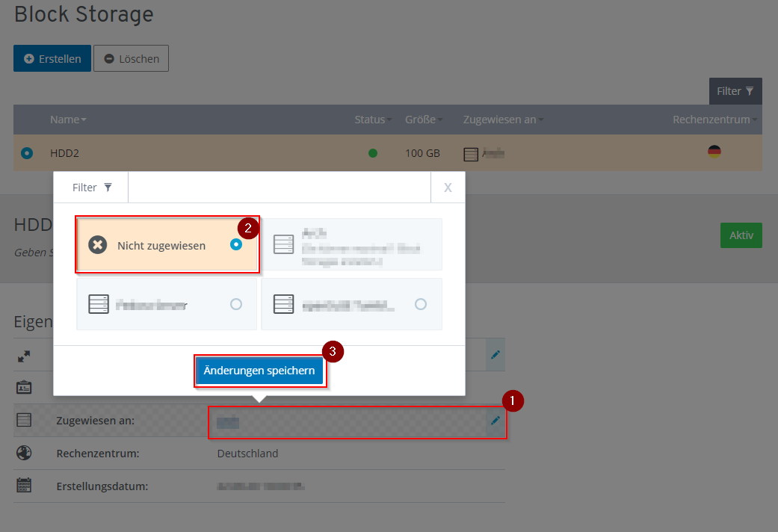The height and width of the screenshot is (532, 778).
Task: Click the Deutschland value
Action: click(x=247, y=454)
